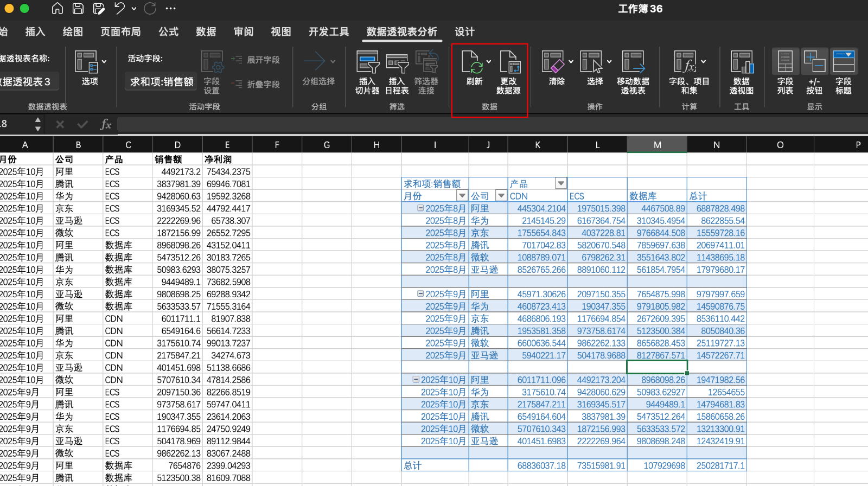Expand the 选择 dropdown arrow
The image size is (868, 486).
click(609, 61)
